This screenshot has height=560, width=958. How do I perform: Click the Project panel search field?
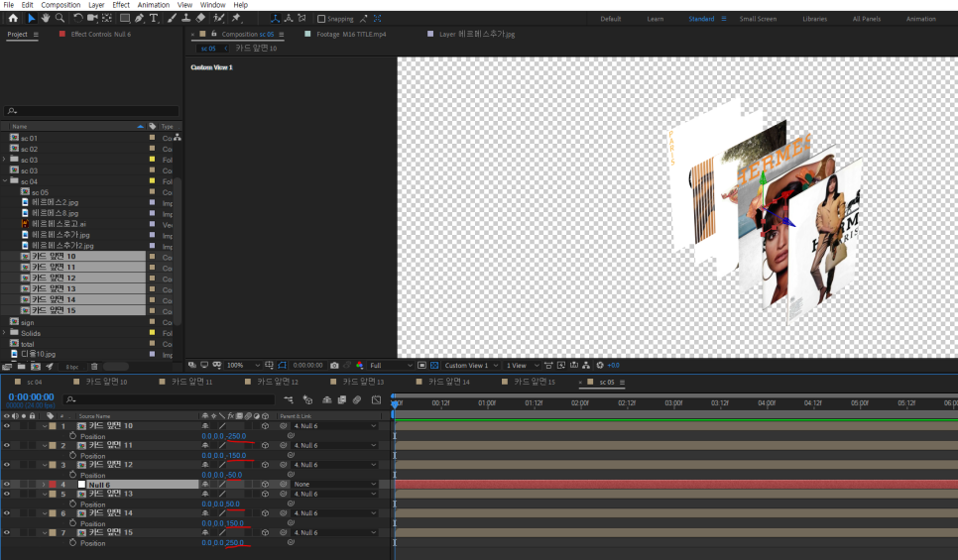point(91,111)
